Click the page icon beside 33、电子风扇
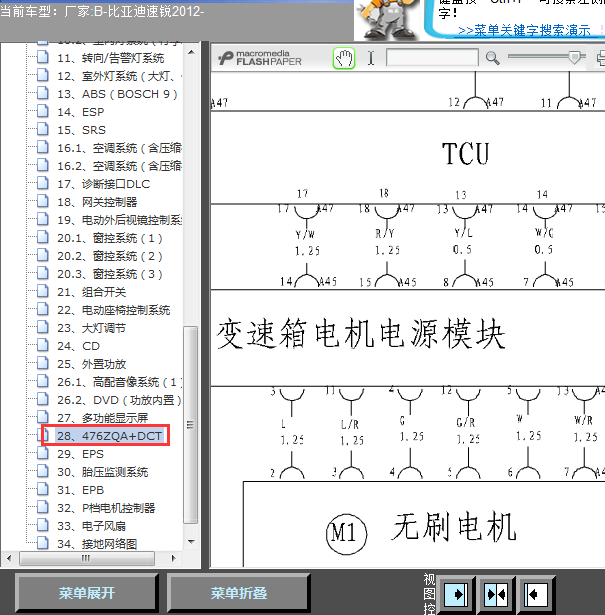Image resolution: width=605 pixels, height=615 pixels. 43,526
